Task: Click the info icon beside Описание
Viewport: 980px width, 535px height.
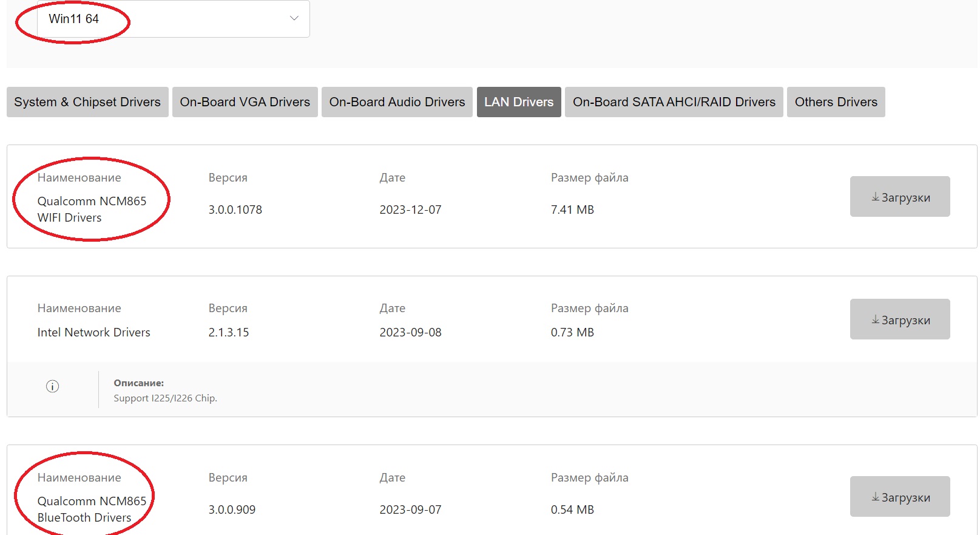Action: 53,386
